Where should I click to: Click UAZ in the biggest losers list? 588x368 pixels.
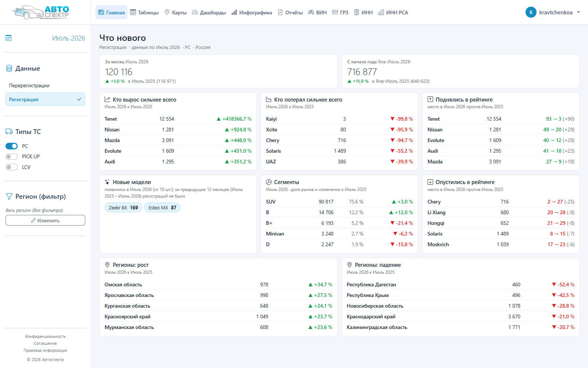click(271, 162)
